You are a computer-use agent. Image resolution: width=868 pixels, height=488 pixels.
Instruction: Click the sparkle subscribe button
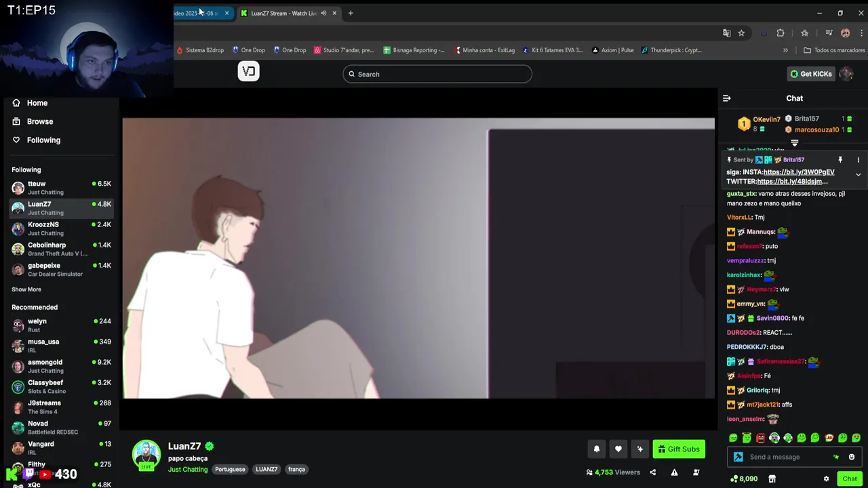point(640,449)
